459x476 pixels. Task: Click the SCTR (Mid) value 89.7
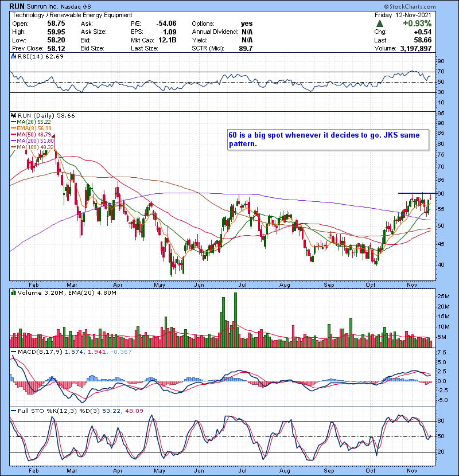point(246,48)
